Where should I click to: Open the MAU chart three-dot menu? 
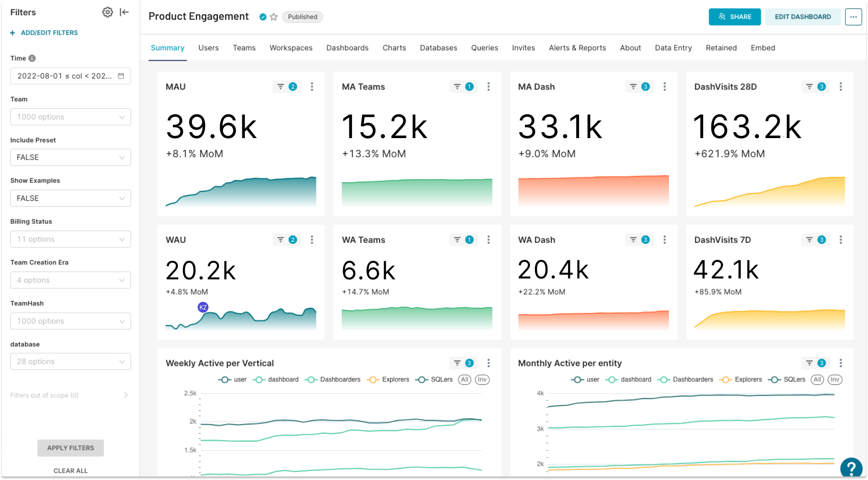312,87
